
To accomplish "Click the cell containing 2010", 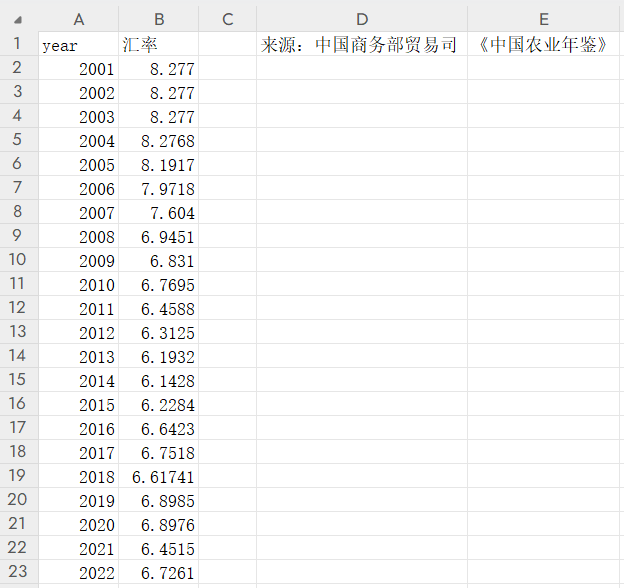I will tap(78, 284).
